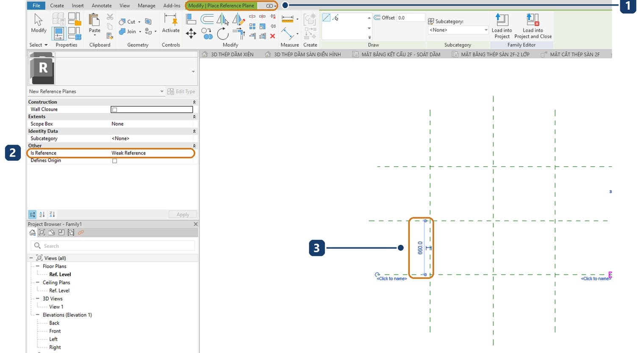Click Load into Project and Close

[x=533, y=26]
